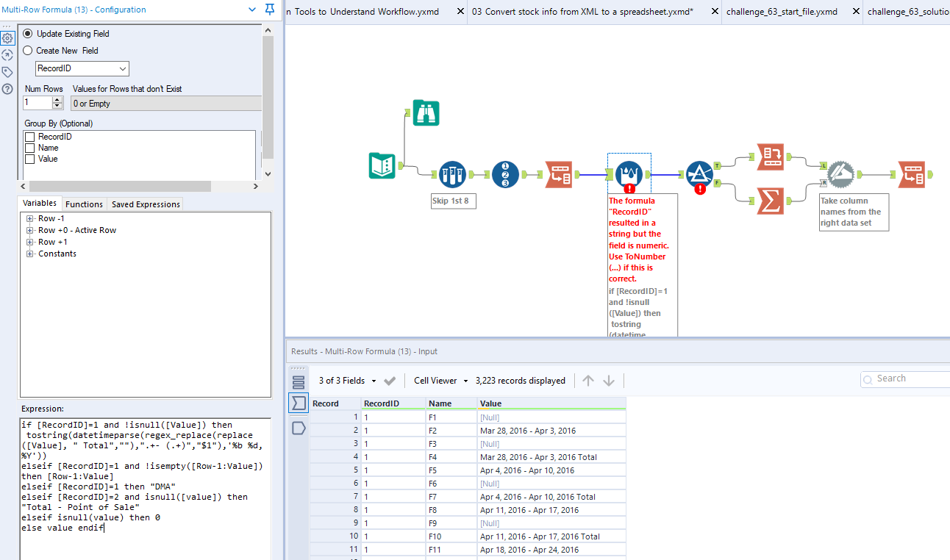Image resolution: width=950 pixels, height=560 pixels.
Task: Check the Name group-by checkbox
Action: pyautogui.click(x=30, y=148)
